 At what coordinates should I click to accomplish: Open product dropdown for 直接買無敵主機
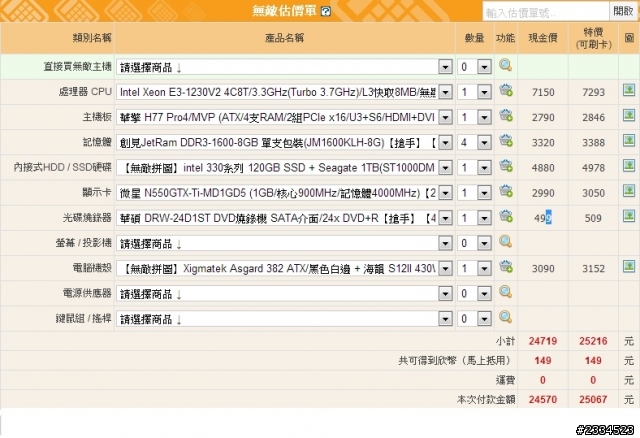click(x=284, y=67)
